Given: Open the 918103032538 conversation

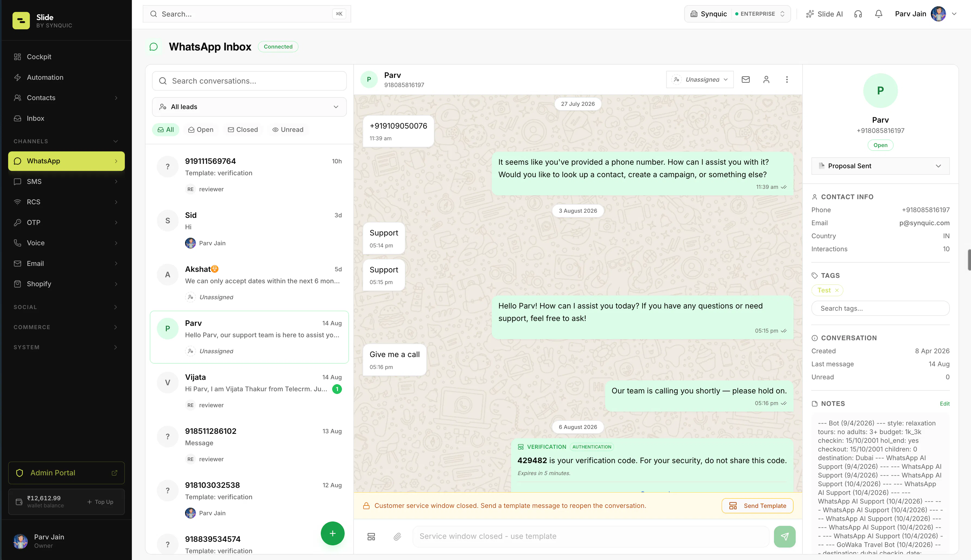Looking at the screenshot, I should point(249,499).
